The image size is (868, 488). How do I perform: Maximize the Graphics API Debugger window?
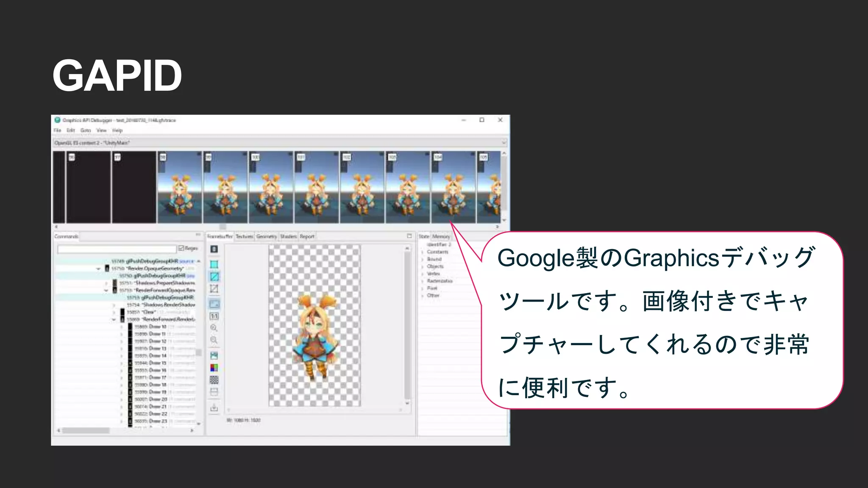point(482,120)
